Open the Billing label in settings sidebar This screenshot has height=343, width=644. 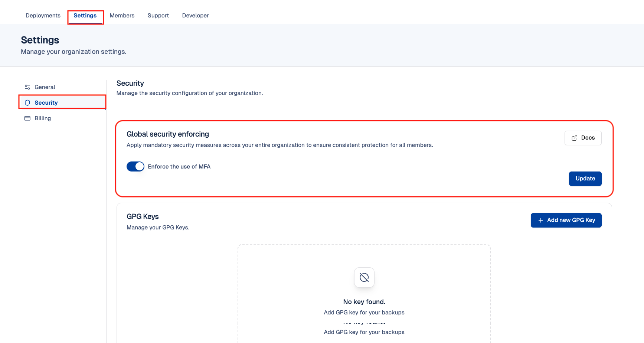pyautogui.click(x=43, y=118)
